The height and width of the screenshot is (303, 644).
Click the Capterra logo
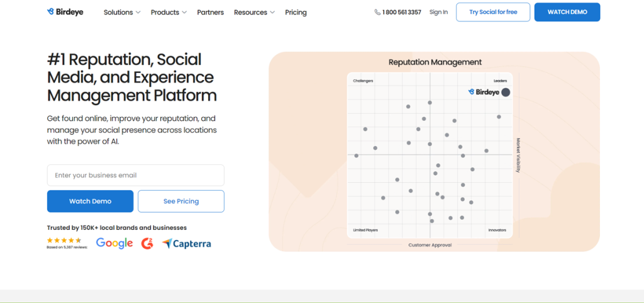click(x=186, y=243)
